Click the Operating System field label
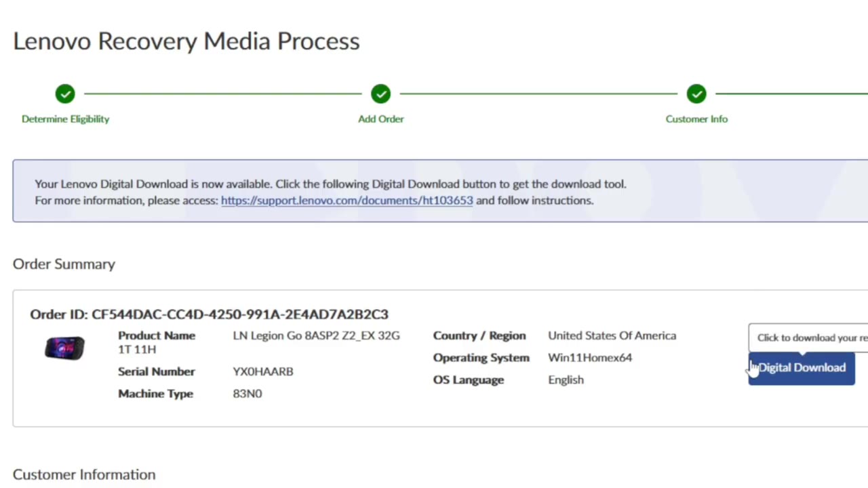 (481, 358)
